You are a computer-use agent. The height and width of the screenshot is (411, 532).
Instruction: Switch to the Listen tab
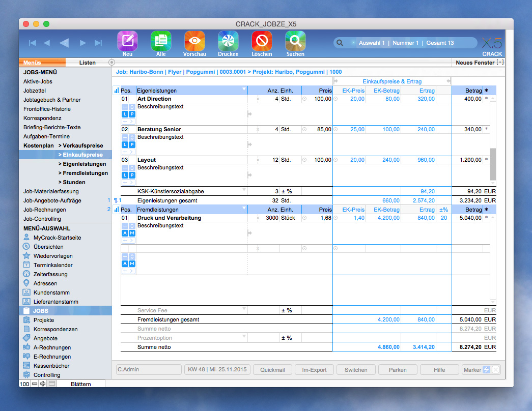tap(88, 62)
